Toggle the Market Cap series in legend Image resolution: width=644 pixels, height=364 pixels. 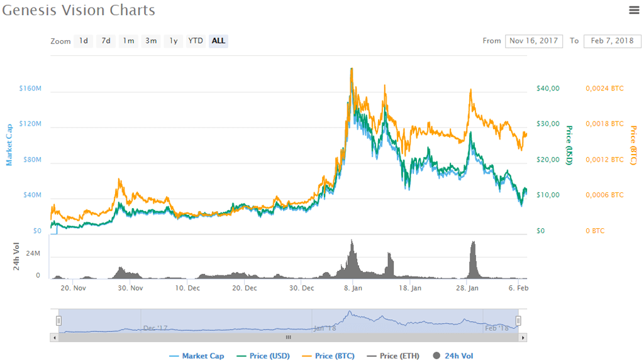point(197,356)
